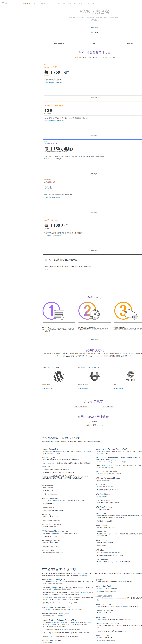
Task: Click 查看更多解决方案 under SAS UNIVERSITY
Action: (83, 388)
